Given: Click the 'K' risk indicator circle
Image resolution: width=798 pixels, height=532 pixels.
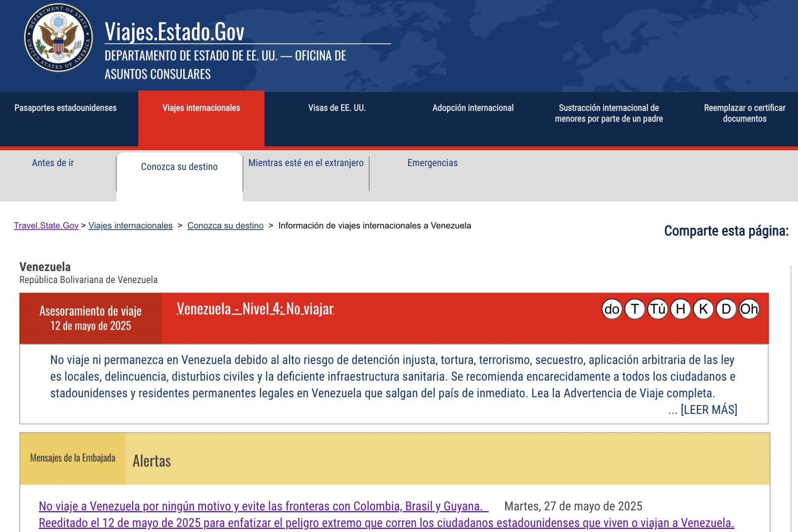Looking at the screenshot, I should tap(703, 309).
